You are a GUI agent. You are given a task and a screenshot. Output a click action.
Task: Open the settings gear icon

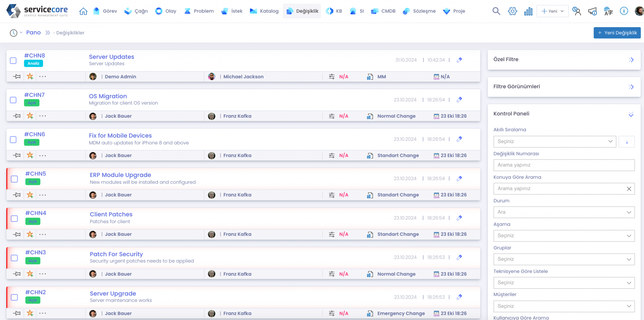click(x=512, y=11)
